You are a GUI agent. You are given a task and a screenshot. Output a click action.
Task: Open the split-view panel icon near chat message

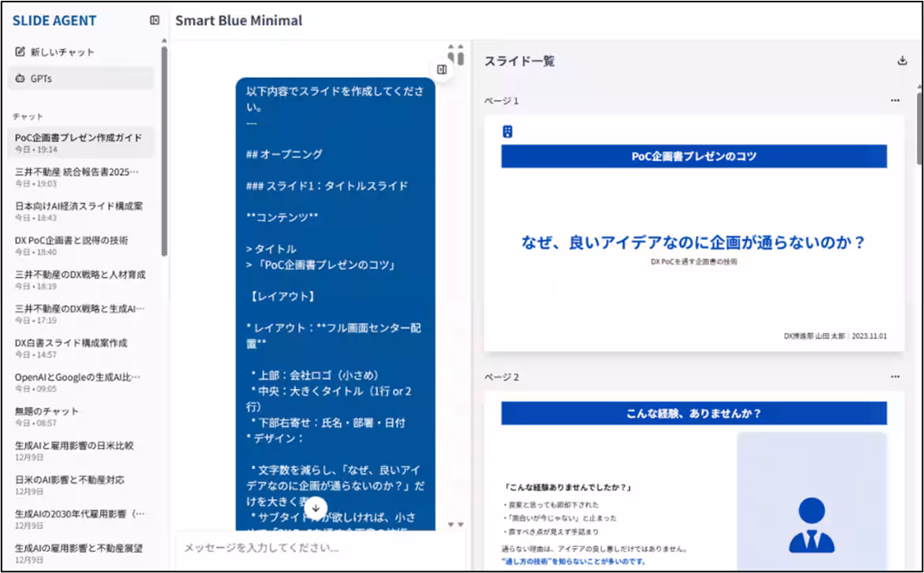(442, 71)
